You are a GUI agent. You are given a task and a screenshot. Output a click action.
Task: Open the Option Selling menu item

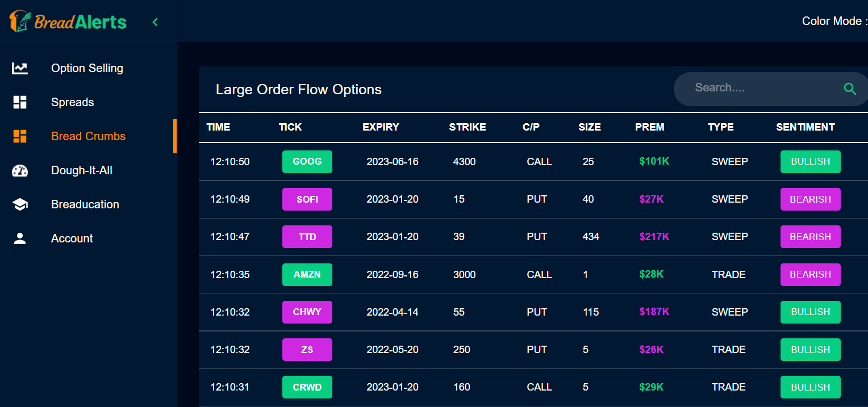[x=88, y=68]
